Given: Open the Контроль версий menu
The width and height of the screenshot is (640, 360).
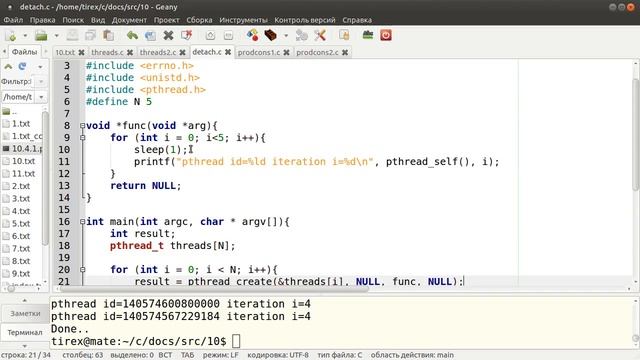Looking at the screenshot, I should coord(305,20).
